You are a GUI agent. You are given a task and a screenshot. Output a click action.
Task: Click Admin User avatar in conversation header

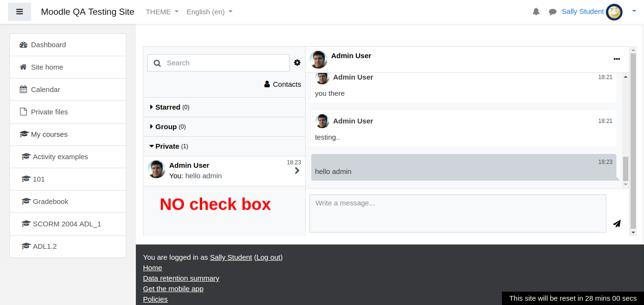pos(318,60)
